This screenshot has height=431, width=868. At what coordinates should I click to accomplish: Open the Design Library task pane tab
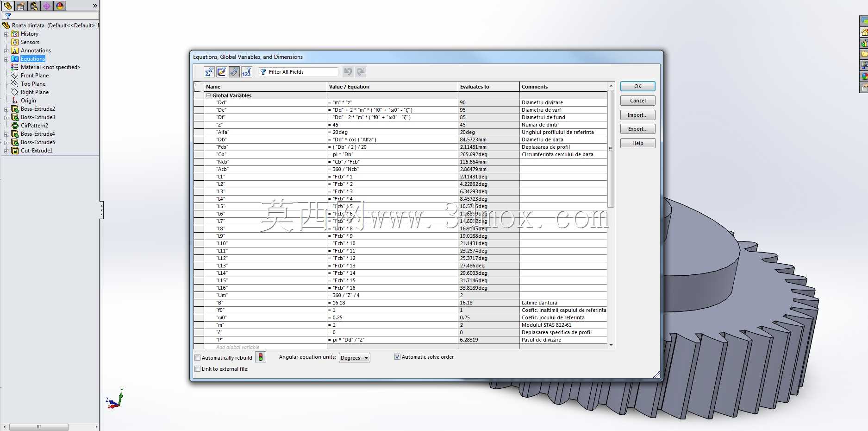[864, 43]
